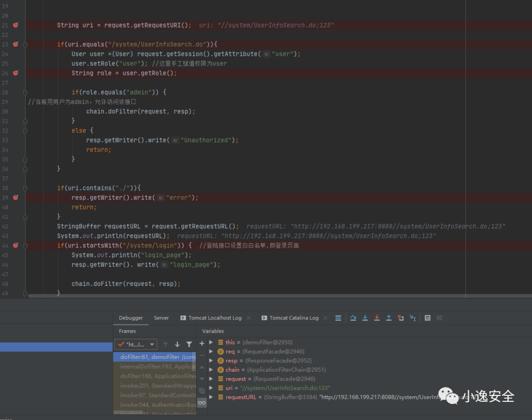
Task: Click the Drop Frame icon
Action: click(400, 318)
